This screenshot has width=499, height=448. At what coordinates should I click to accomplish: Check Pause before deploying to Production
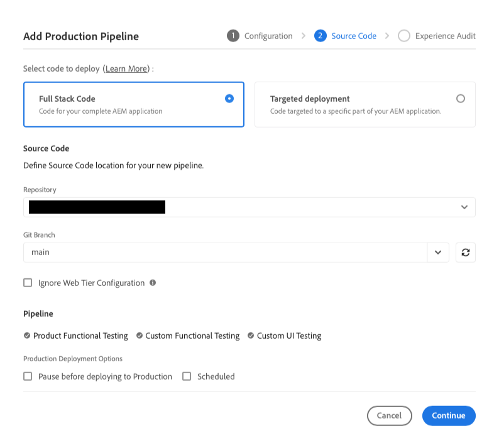point(28,376)
